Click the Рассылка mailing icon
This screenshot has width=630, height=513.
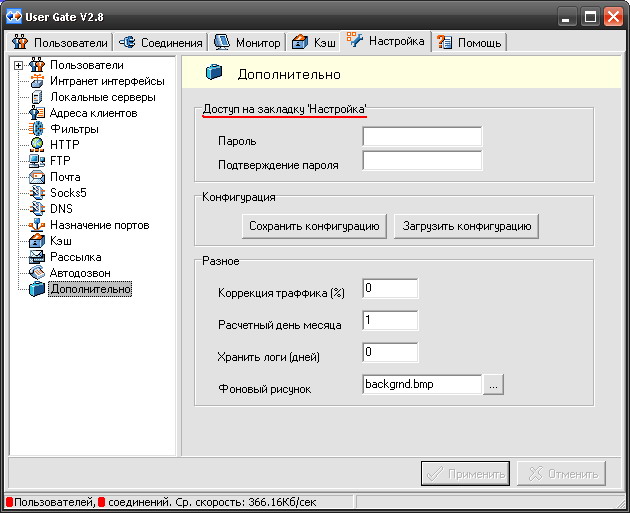click(x=37, y=257)
